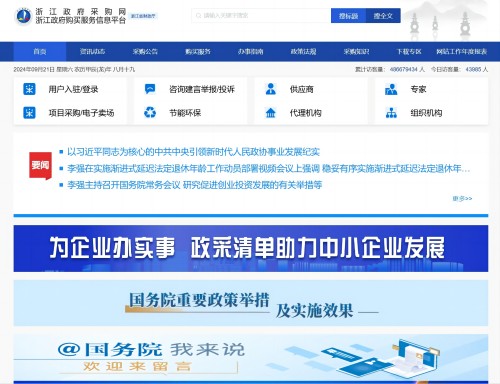
Task: Open the 采购公告 navigation tab
Action: [x=145, y=51]
